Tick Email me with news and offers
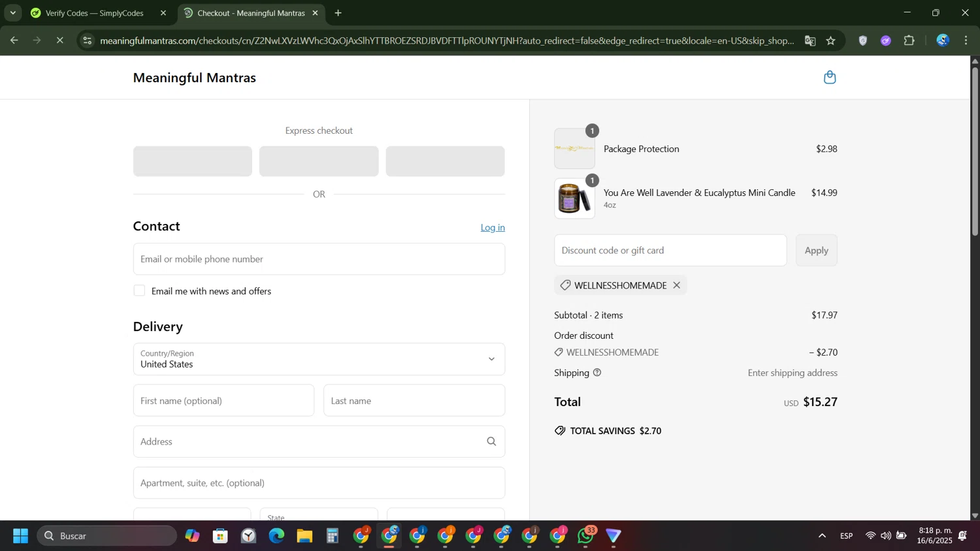Image resolution: width=980 pixels, height=551 pixels. point(139,291)
